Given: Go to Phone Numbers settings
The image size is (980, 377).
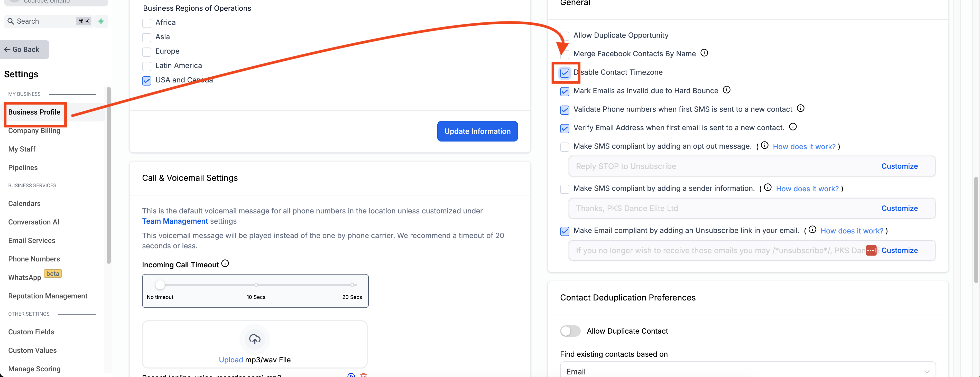Looking at the screenshot, I should coord(34,259).
